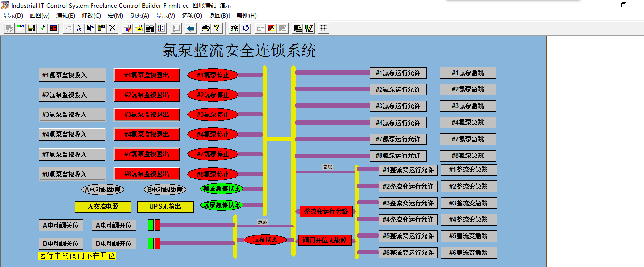This screenshot has width=644, height=267.
Task: Click the red square toolbar icon
Action: (x=53, y=28)
